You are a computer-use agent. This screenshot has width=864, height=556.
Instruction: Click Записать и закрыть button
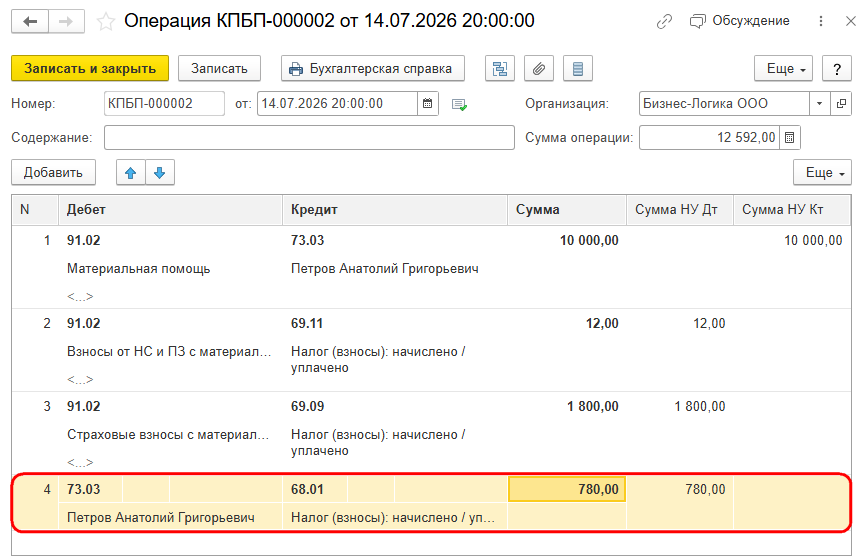point(90,68)
